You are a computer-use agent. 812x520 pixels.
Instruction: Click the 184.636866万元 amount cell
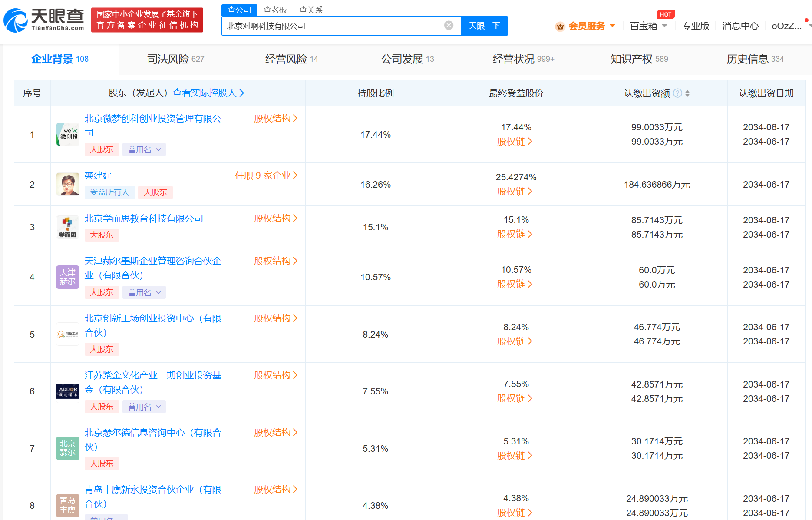657,185
